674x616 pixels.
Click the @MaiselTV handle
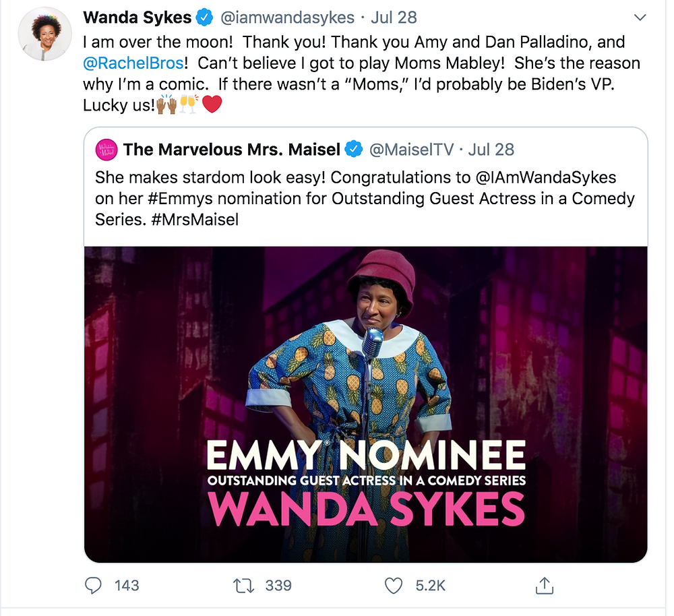click(x=411, y=150)
